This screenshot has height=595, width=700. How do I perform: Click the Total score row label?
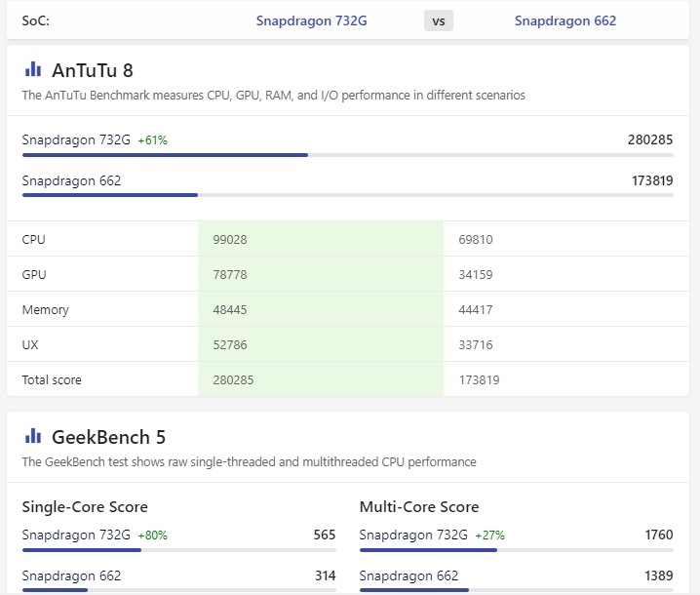(52, 379)
